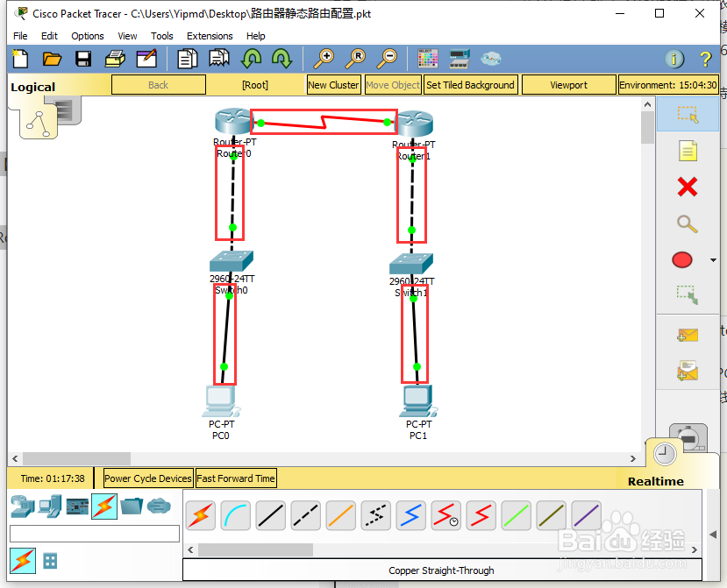
Task: Save the project with the floppy icon
Action: tap(83, 59)
